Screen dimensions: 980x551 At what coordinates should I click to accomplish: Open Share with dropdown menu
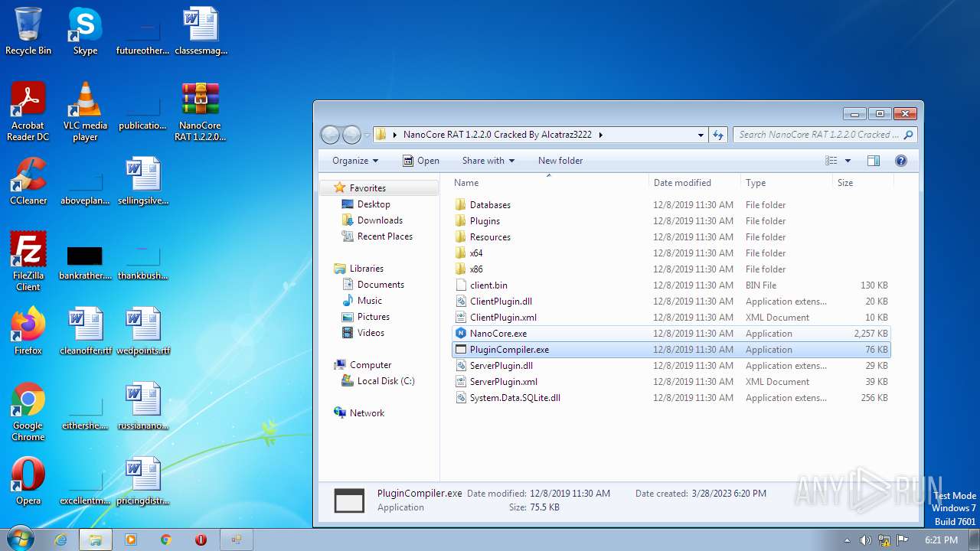click(488, 161)
